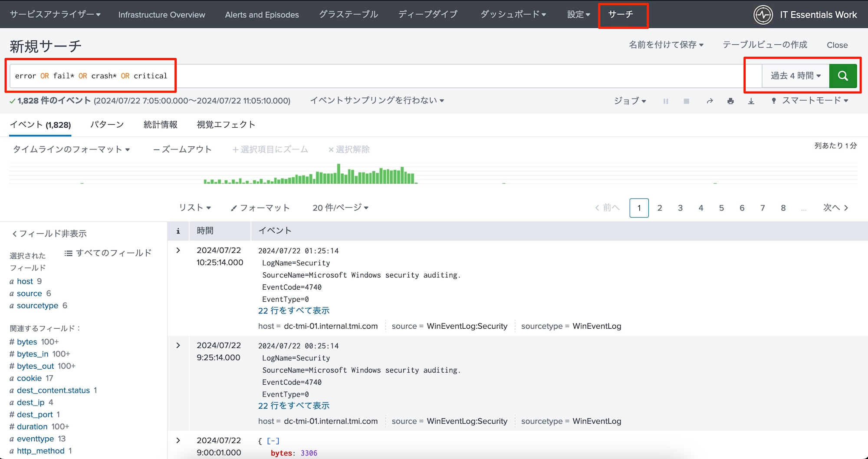Screen dimensions: 868x459
Task: Switch to the 統計情報 tab
Action: coord(161,125)
